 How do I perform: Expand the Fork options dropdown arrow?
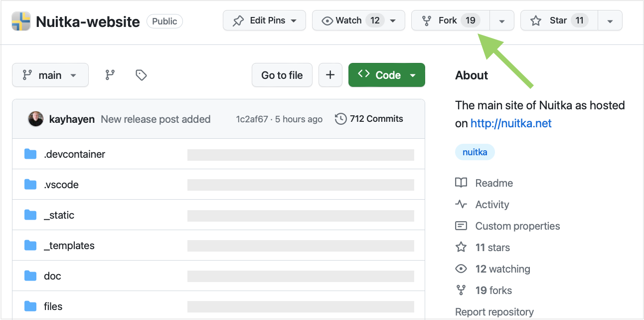pos(502,21)
